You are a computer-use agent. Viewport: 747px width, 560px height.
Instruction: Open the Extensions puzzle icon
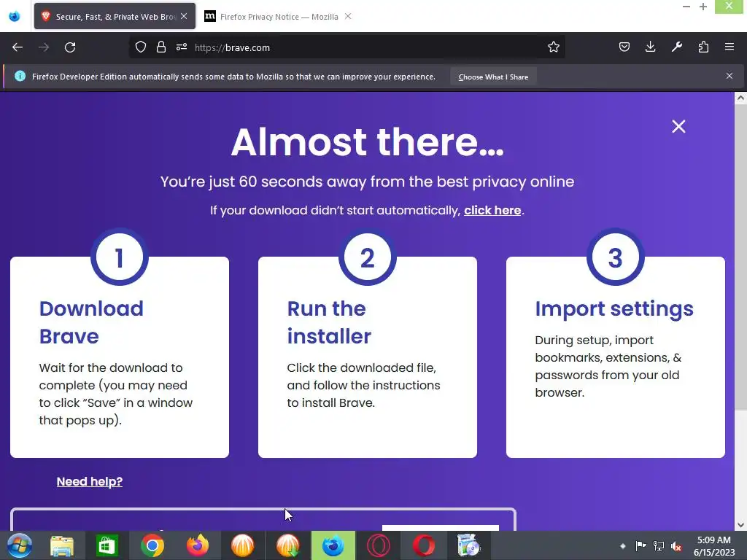pyautogui.click(x=703, y=47)
